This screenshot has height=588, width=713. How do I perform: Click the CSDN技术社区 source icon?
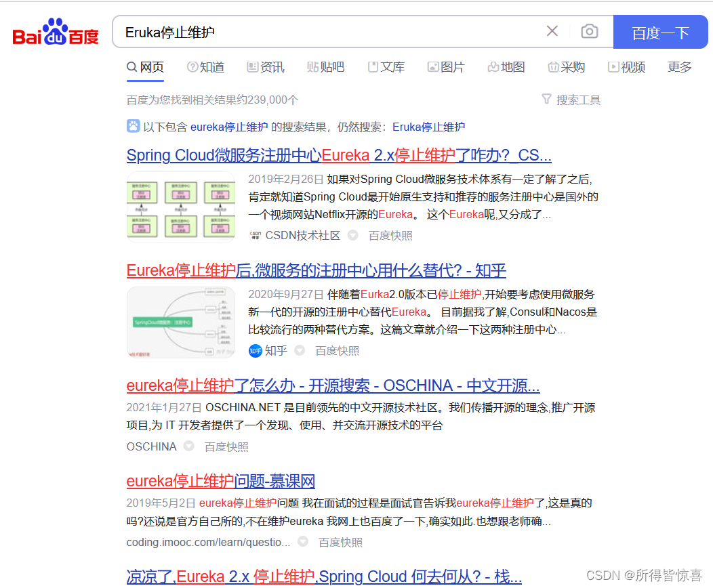(x=256, y=234)
